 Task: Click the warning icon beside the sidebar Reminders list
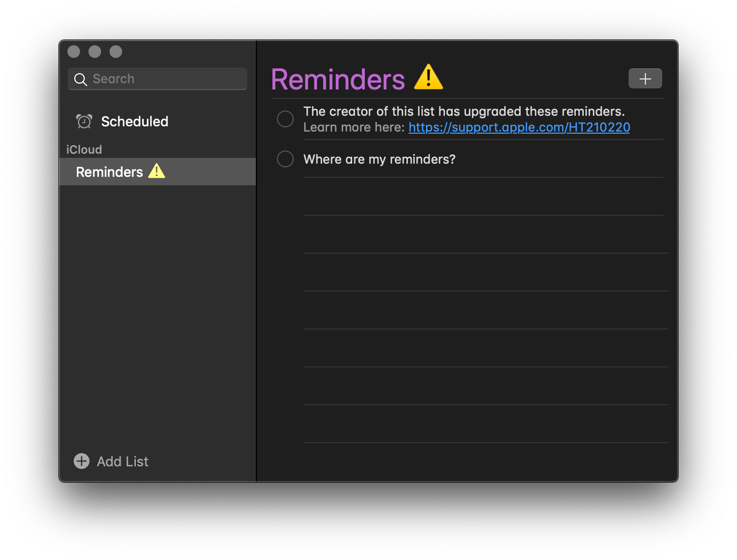coord(156,171)
